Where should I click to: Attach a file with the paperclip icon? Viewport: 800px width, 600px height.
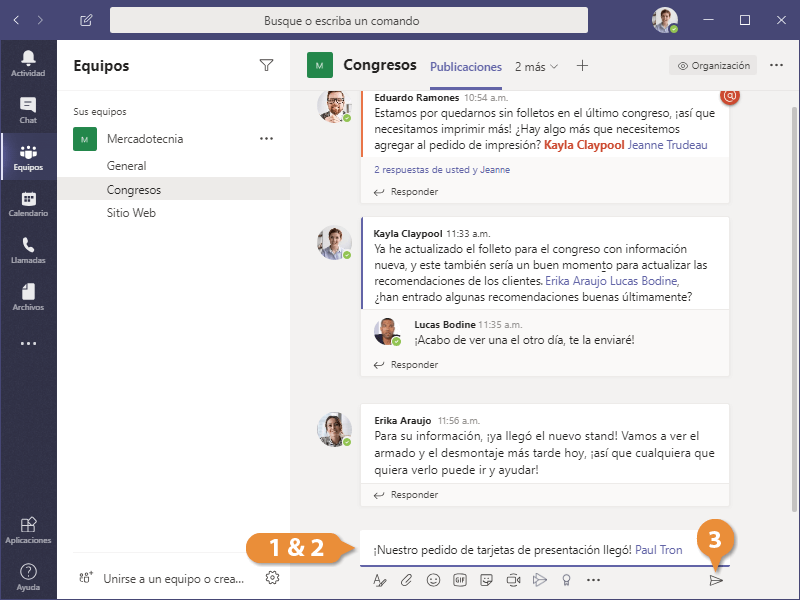(406, 579)
